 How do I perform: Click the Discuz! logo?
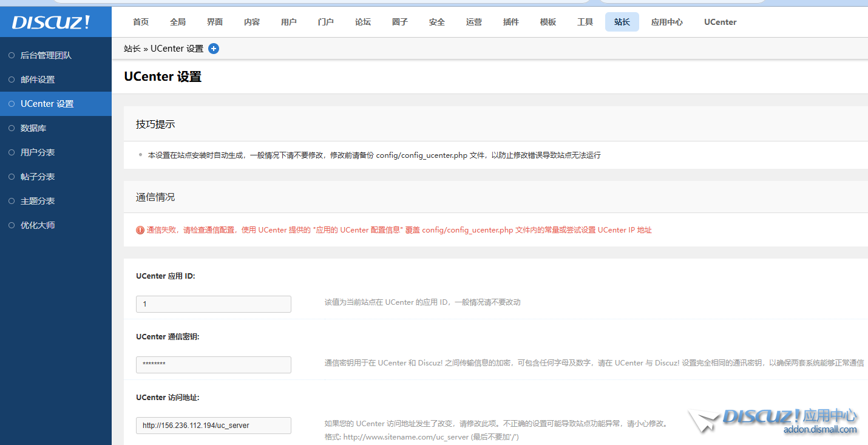tap(51, 22)
